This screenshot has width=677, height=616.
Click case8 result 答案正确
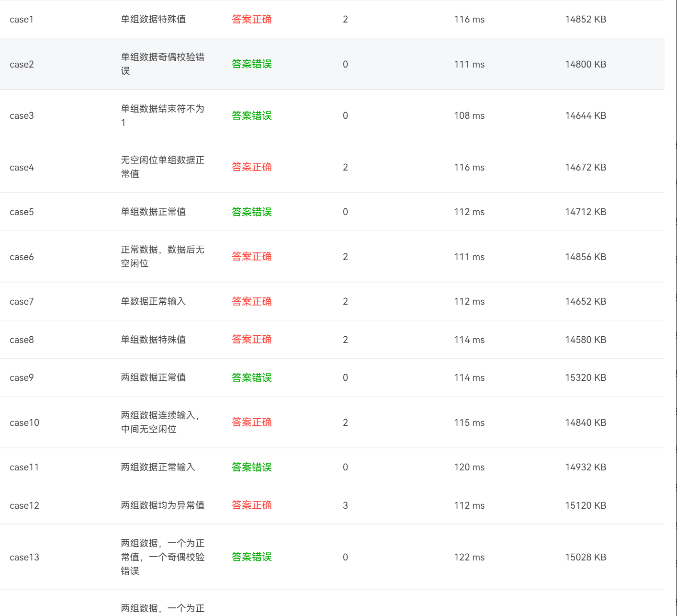(252, 339)
